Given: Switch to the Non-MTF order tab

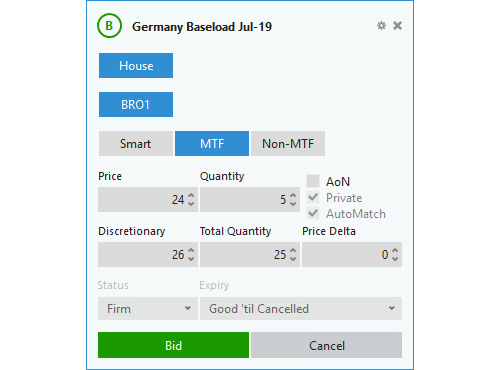Looking at the screenshot, I should click(x=288, y=144).
